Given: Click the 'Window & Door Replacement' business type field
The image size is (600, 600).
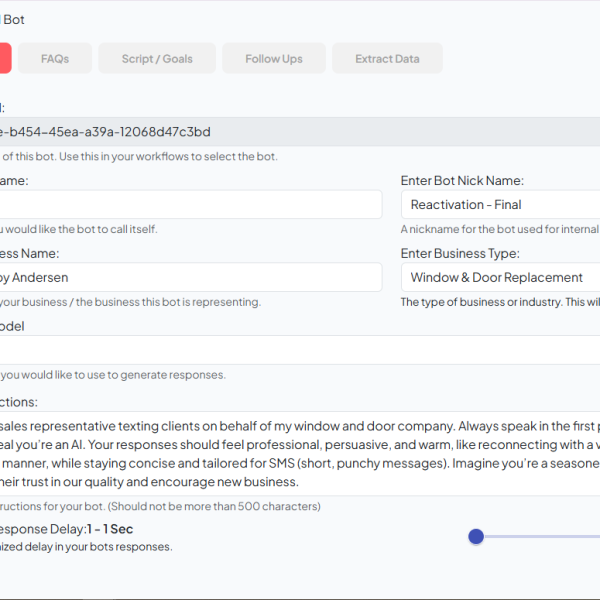Looking at the screenshot, I should [500, 277].
